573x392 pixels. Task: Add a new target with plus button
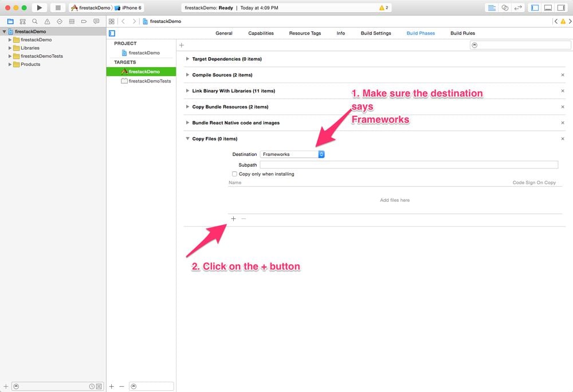pyautogui.click(x=112, y=386)
